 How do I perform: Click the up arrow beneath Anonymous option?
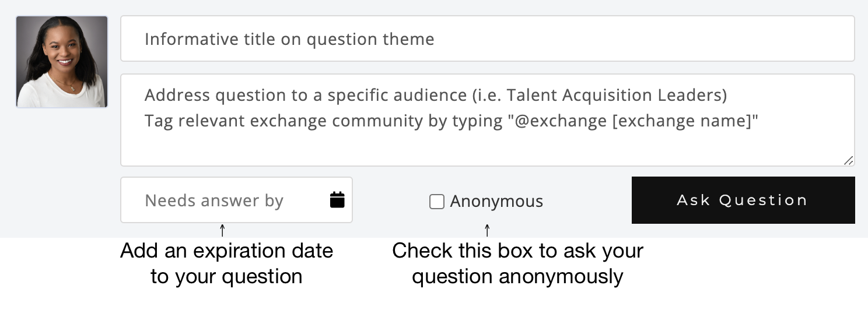pos(487,230)
